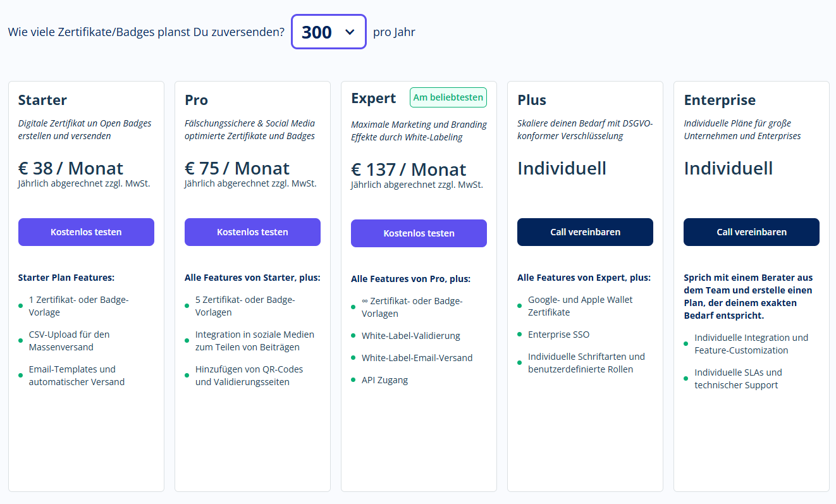Click Kostenlos testen under Pro plan
This screenshot has height=504, width=836.
pos(252,232)
